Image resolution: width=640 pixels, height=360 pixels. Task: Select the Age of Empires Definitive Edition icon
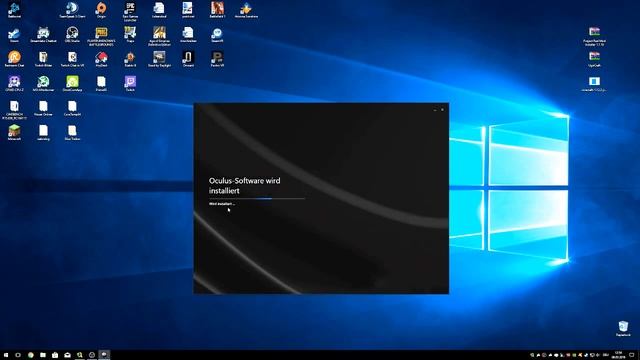click(x=159, y=36)
